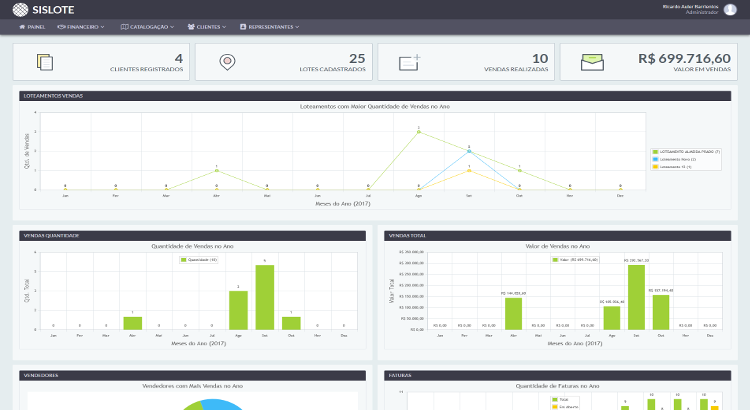Image resolution: width=750 pixels, height=410 pixels.
Task: Click the 'Quantidade de Vendas no Ano' chart title
Action: click(x=192, y=246)
